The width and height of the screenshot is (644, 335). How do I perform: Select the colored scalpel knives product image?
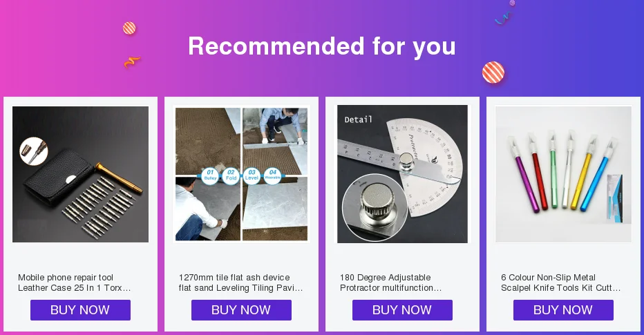[564, 175]
